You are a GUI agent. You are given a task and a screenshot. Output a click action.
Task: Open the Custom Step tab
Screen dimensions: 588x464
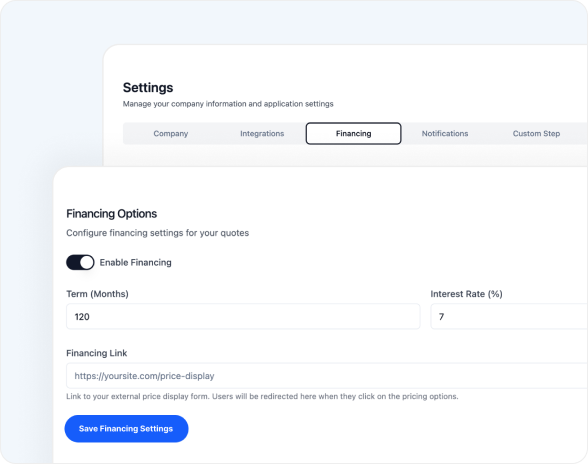point(536,134)
